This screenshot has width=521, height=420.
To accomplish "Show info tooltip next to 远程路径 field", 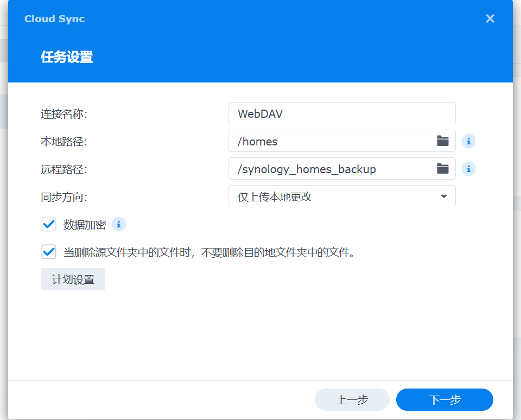I will pyautogui.click(x=468, y=169).
